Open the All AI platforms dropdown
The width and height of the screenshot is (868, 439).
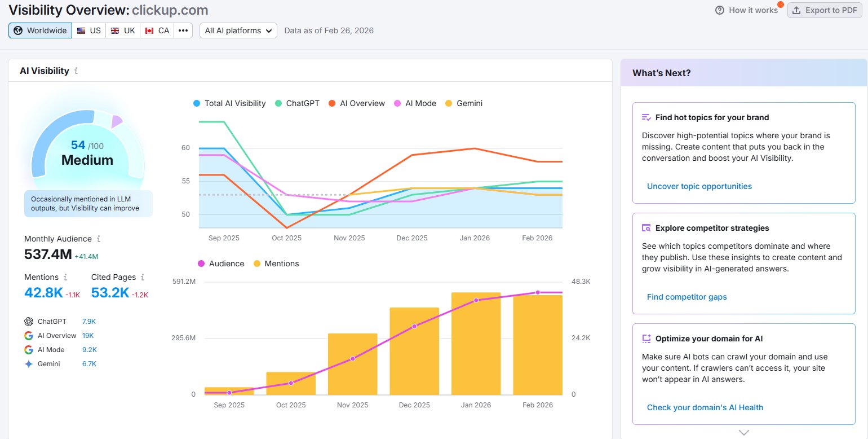pyautogui.click(x=238, y=30)
